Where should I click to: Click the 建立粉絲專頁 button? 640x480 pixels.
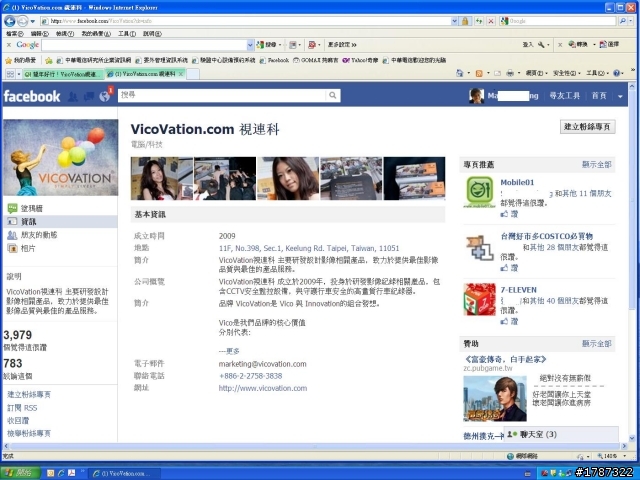pos(587,127)
